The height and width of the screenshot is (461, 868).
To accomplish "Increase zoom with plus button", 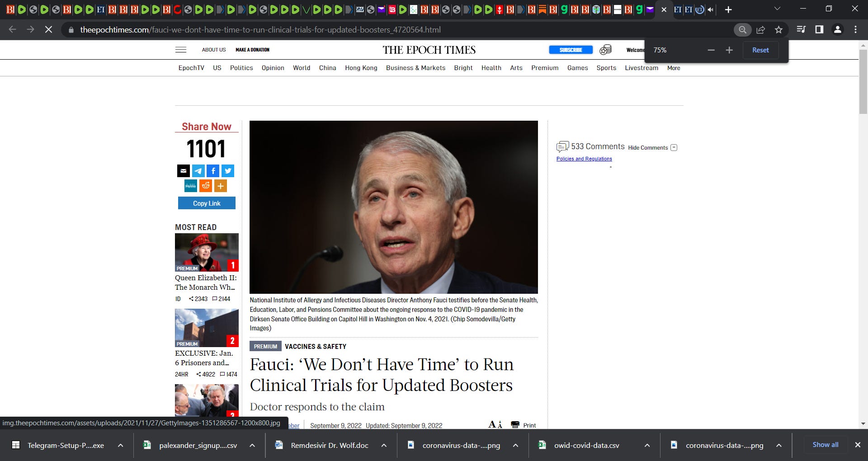I will point(729,50).
